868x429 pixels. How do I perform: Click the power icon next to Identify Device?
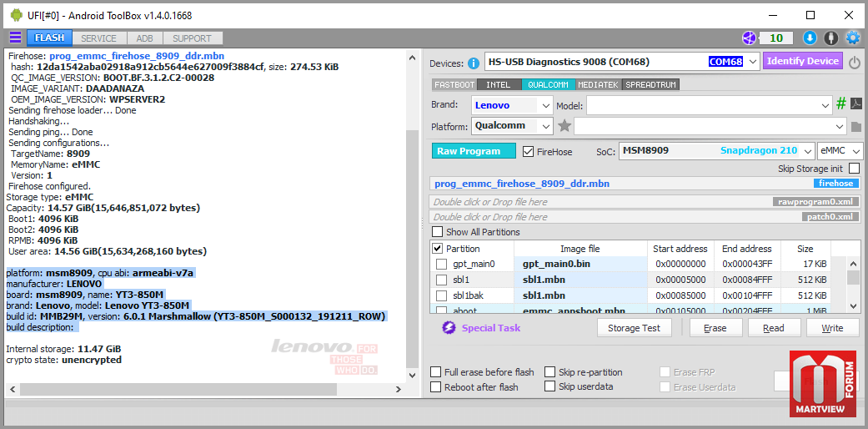coord(854,62)
